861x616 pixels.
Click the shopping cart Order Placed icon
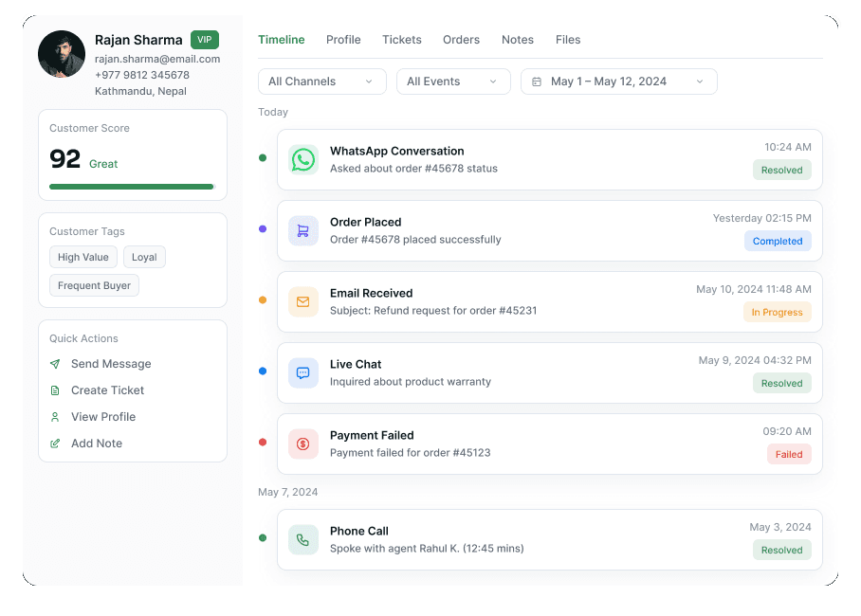[x=303, y=230]
